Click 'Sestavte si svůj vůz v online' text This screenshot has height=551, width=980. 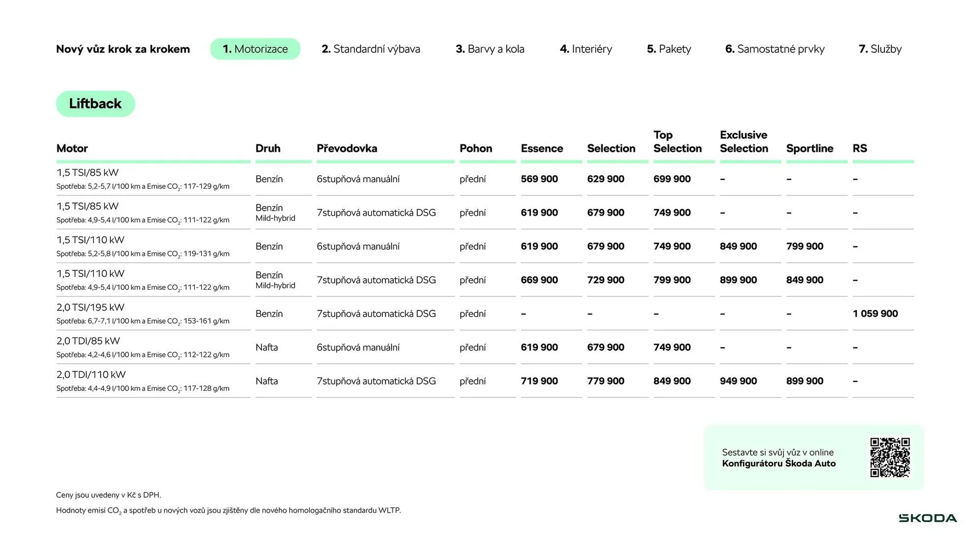778,453
